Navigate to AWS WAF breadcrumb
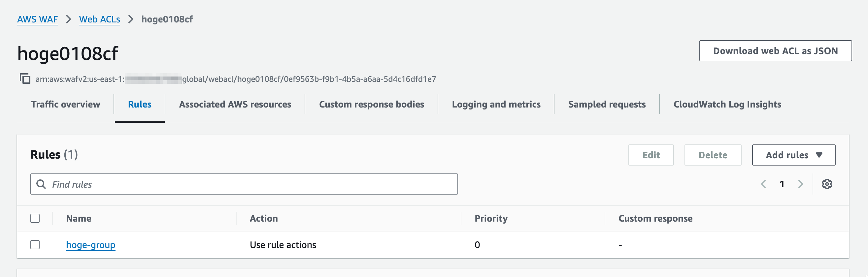 (37, 19)
